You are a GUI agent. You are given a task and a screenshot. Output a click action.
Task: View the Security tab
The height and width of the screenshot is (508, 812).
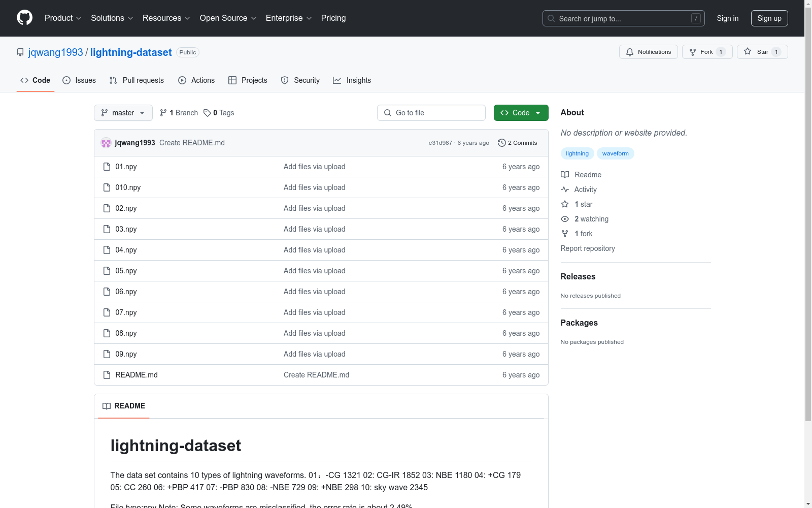[300, 80]
